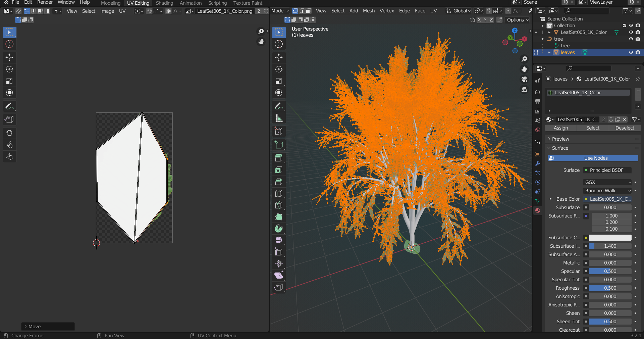This screenshot has height=339, width=644.
Task: Open the Random Walk subsurface method dropdown
Action: [607, 191]
